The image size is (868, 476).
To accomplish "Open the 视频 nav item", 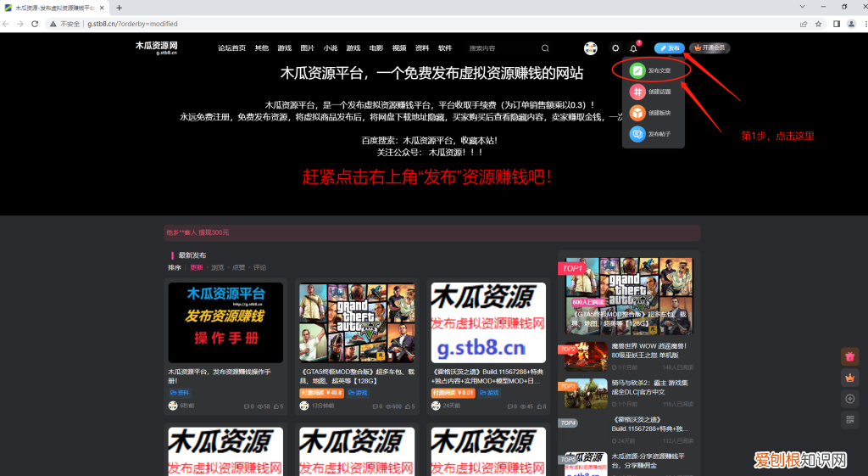I will (399, 48).
